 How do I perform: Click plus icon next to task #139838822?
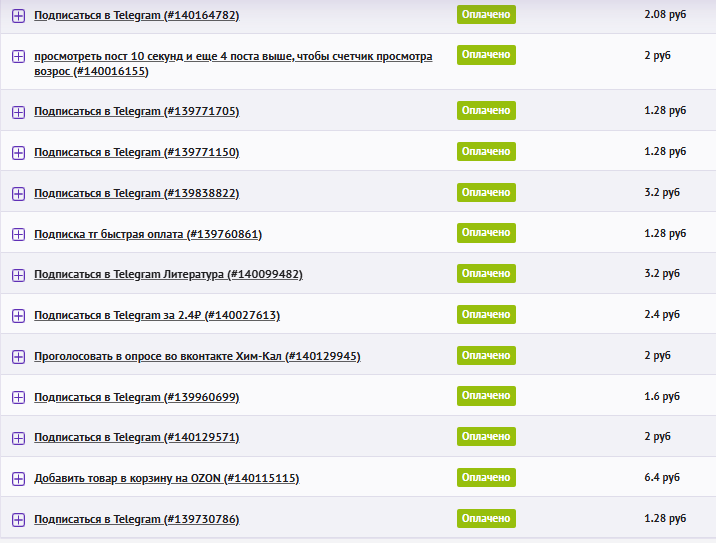[x=18, y=193]
